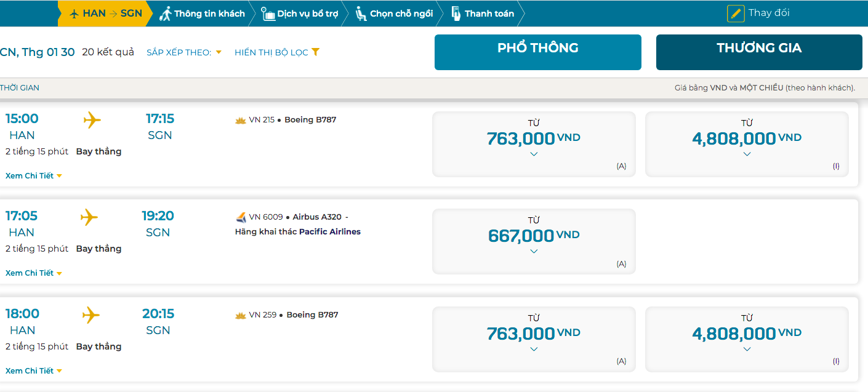The width and height of the screenshot is (868, 392).
Task: Click the seat icon in Chọn chỗ ngồi
Action: pos(361,14)
